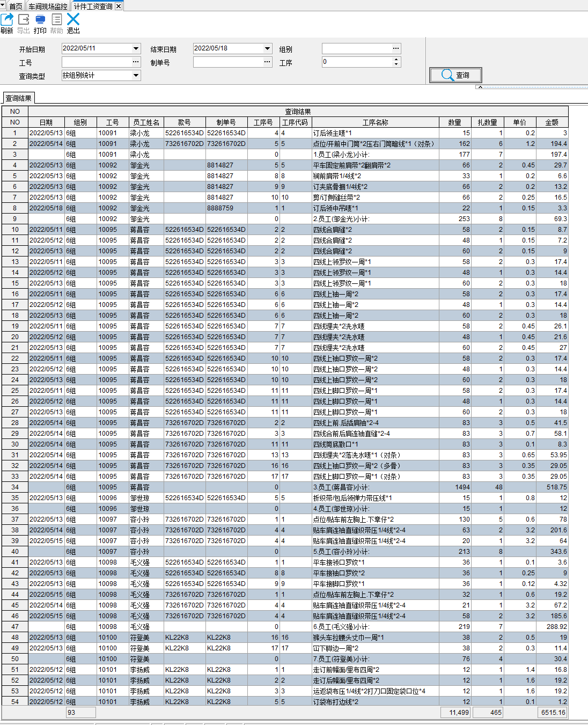
Task: Select the 平车固定前肩带*2翻肩带*2 cell
Action: tap(376, 165)
